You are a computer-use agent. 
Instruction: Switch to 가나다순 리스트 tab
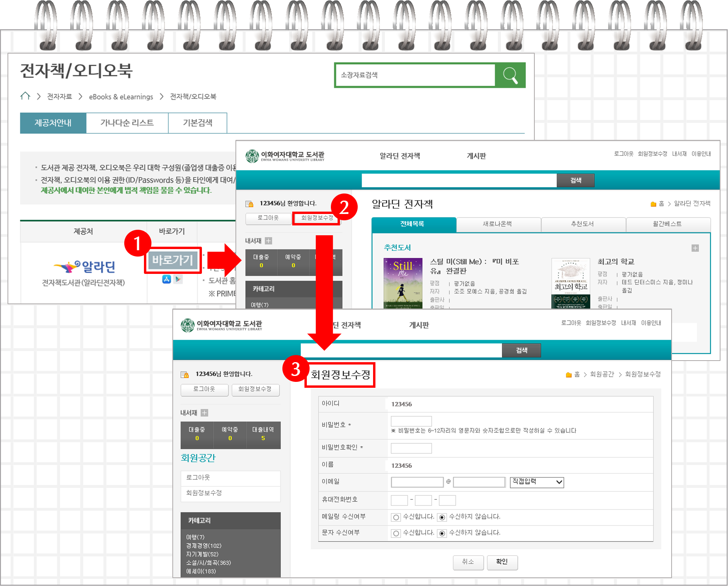(x=127, y=123)
